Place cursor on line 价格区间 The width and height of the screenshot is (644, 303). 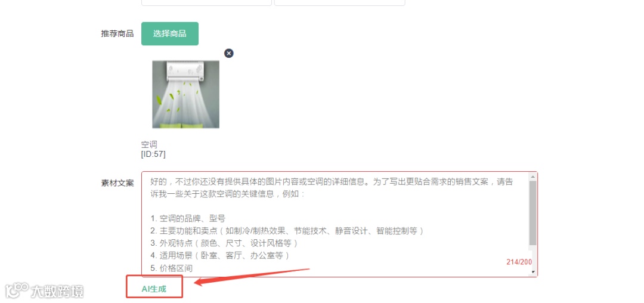click(171, 268)
